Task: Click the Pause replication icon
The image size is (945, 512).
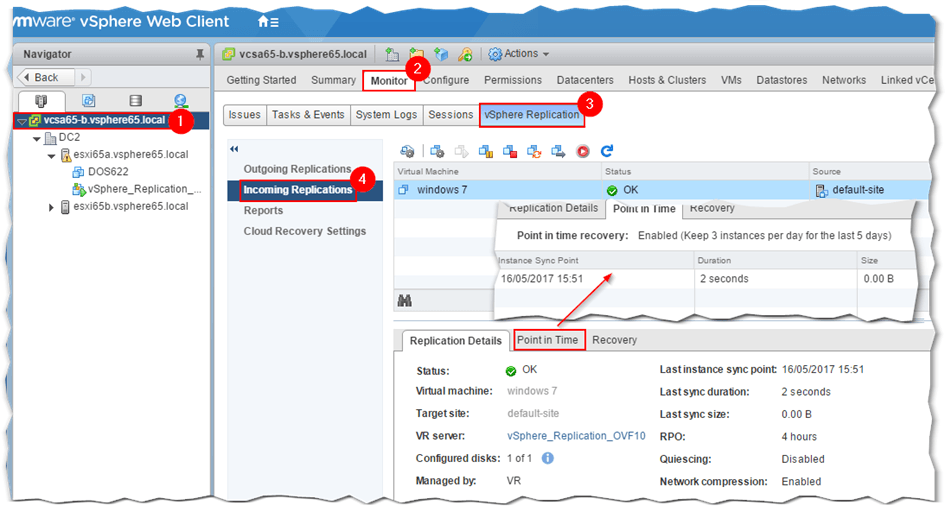Action: (x=486, y=151)
